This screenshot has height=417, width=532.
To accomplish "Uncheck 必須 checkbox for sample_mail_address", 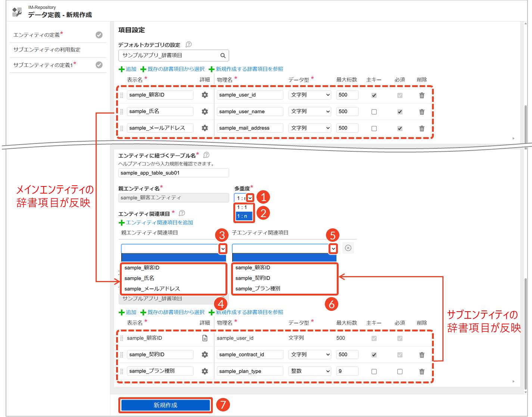I will (399, 128).
